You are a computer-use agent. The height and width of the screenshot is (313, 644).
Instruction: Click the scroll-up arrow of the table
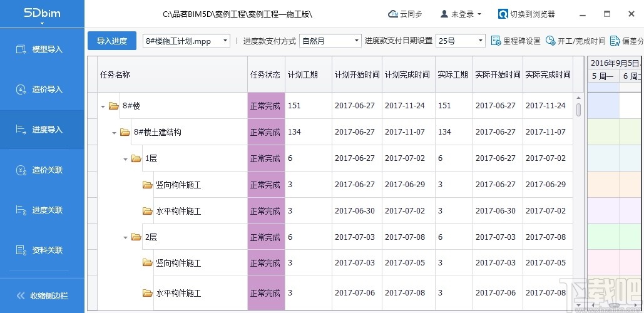(x=579, y=98)
